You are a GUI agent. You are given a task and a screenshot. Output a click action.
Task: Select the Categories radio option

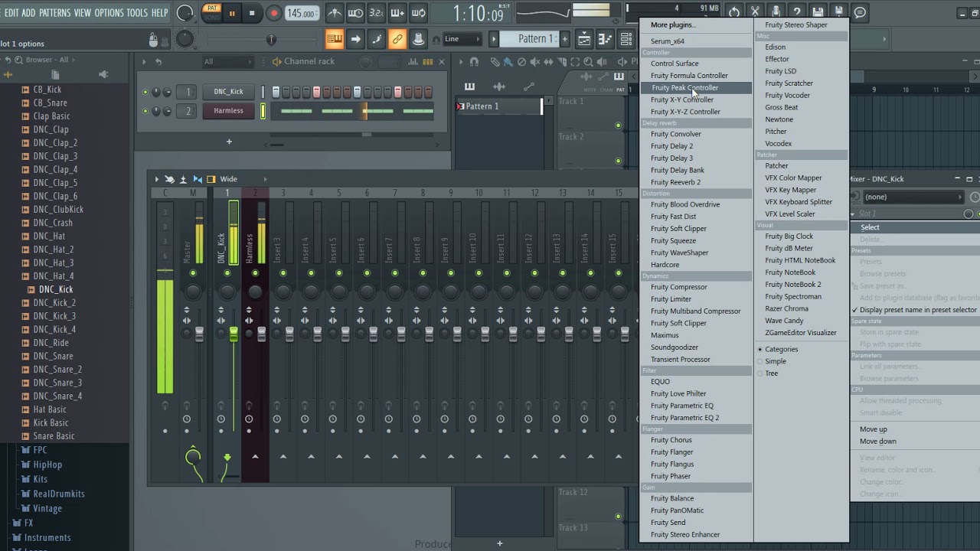pos(760,349)
